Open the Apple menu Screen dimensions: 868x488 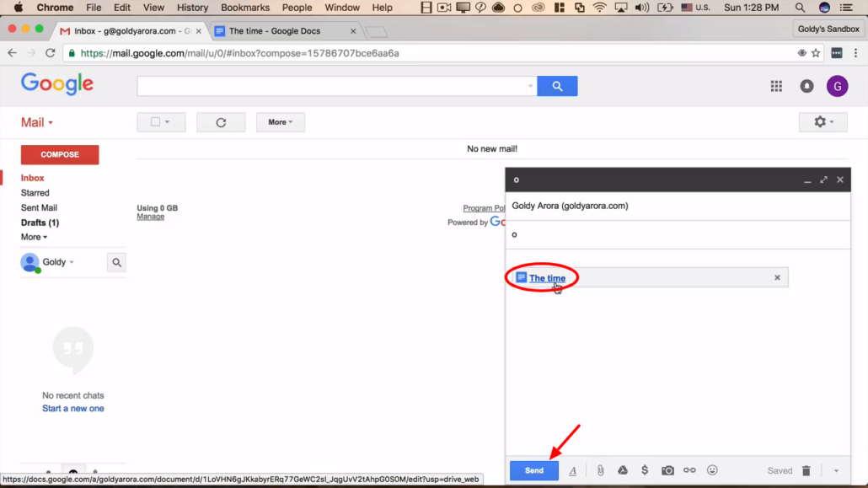(x=19, y=8)
